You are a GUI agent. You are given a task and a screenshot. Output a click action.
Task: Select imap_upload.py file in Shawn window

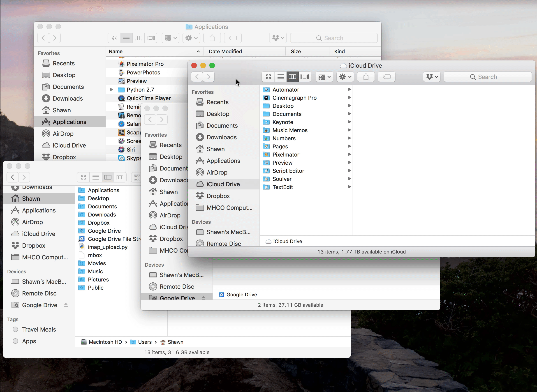(108, 247)
